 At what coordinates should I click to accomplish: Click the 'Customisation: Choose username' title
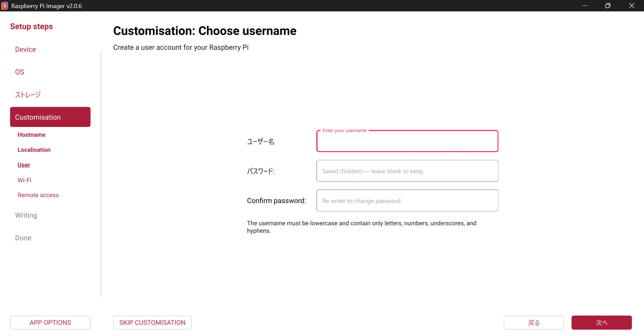pyautogui.click(x=205, y=31)
